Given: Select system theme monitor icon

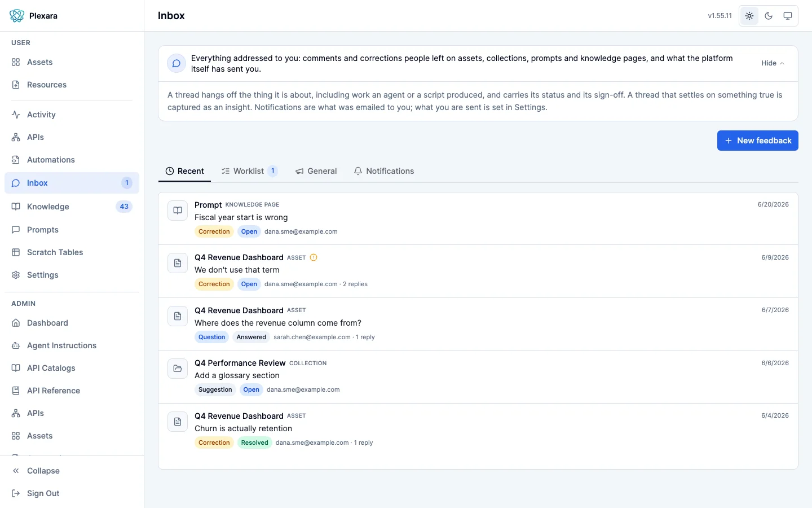Looking at the screenshot, I should tap(788, 16).
